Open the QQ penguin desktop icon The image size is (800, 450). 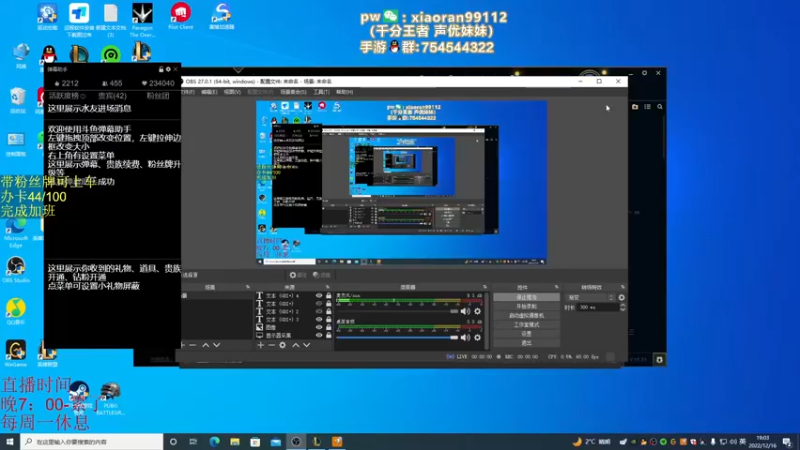pos(49,56)
